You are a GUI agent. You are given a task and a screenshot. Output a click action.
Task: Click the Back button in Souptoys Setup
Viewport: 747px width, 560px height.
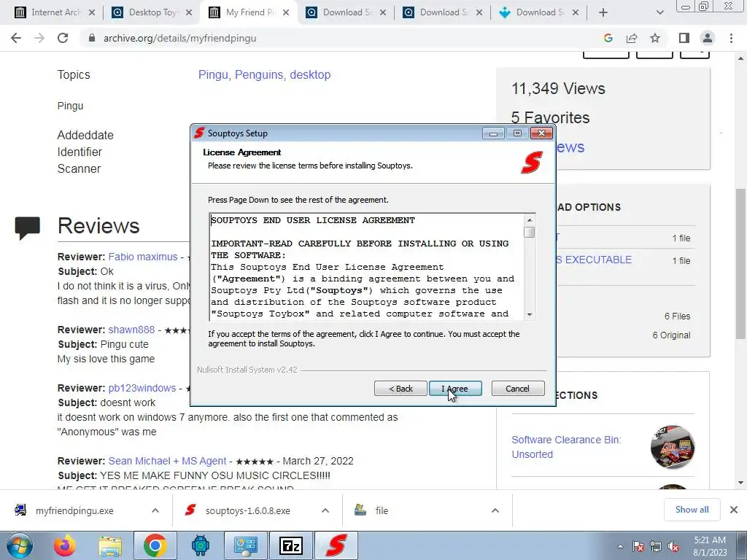(400, 389)
